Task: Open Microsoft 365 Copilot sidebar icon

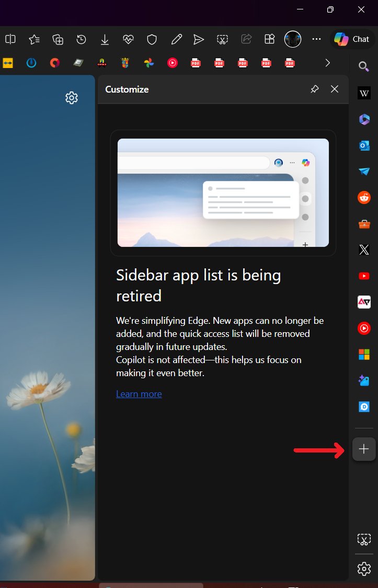Action: pyautogui.click(x=364, y=120)
